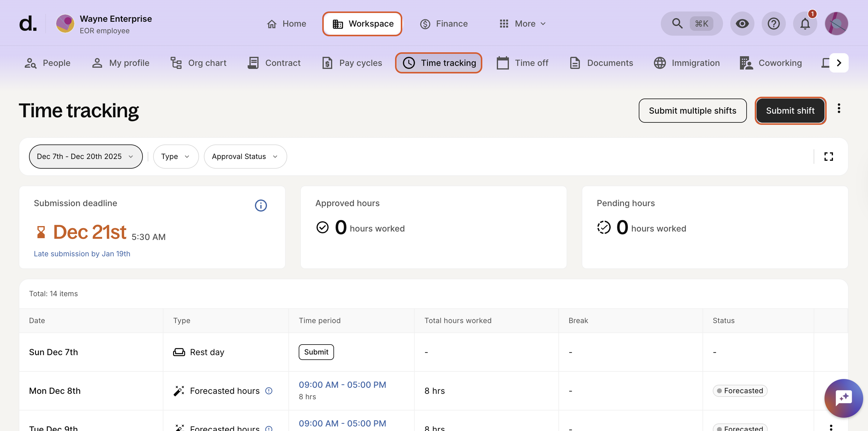Click the notifications bell icon
The image size is (868, 431).
(x=805, y=24)
